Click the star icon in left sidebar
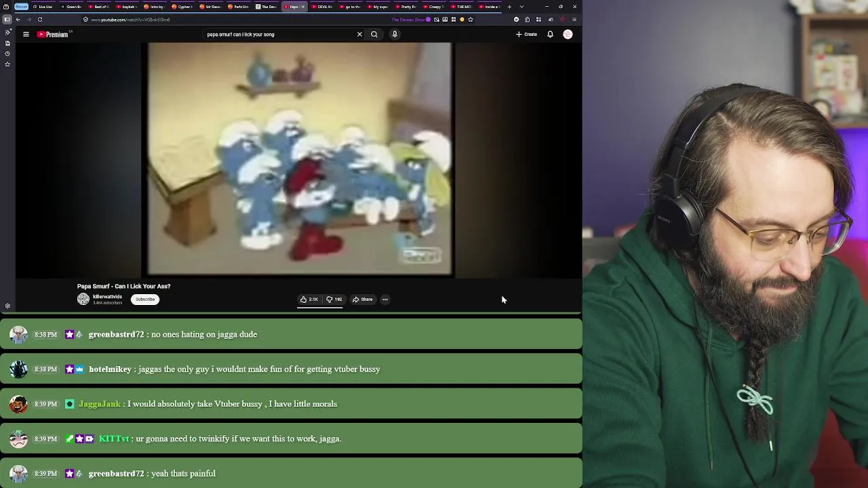The height and width of the screenshot is (488, 868). (x=7, y=64)
